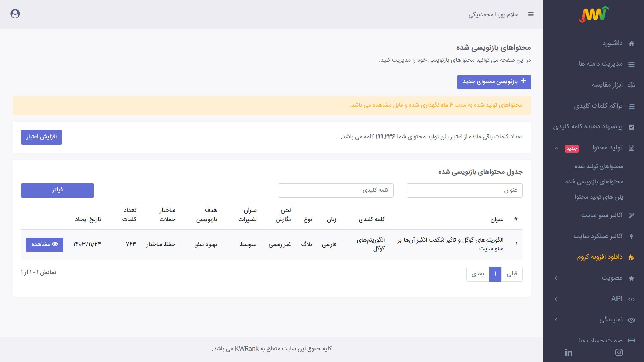644x362 pixels.
Task: Click the site performance bolt icon
Action: click(631, 236)
